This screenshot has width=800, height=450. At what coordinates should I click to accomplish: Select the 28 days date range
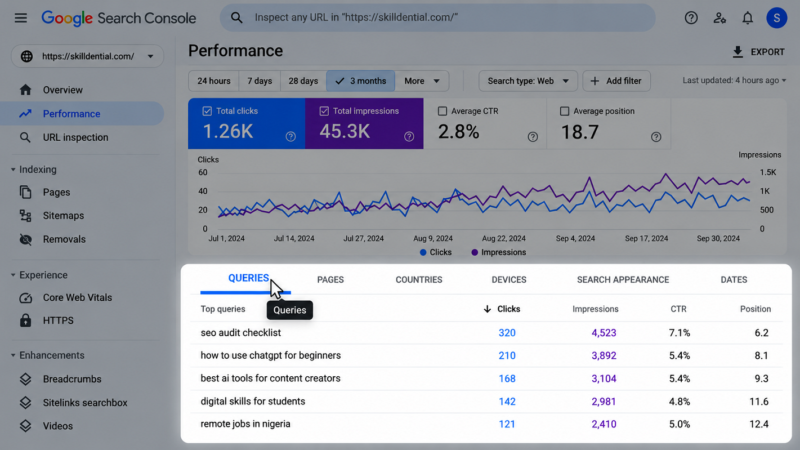click(x=303, y=81)
